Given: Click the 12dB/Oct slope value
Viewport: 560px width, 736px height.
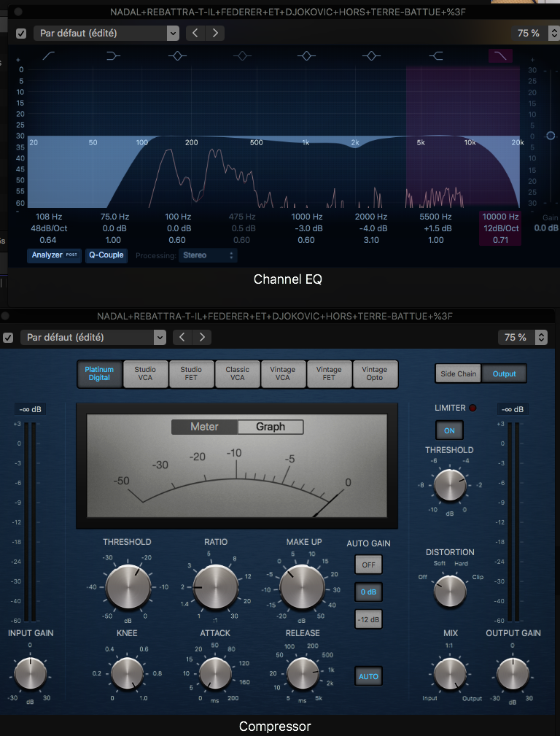Looking at the screenshot, I should (x=501, y=228).
